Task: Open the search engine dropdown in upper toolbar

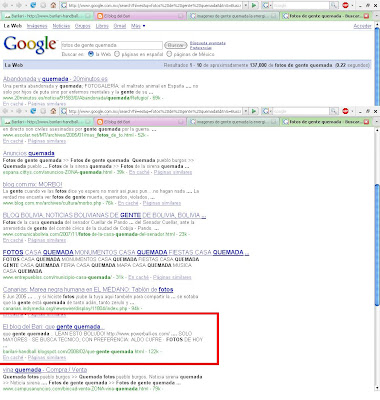Action: (271, 6)
